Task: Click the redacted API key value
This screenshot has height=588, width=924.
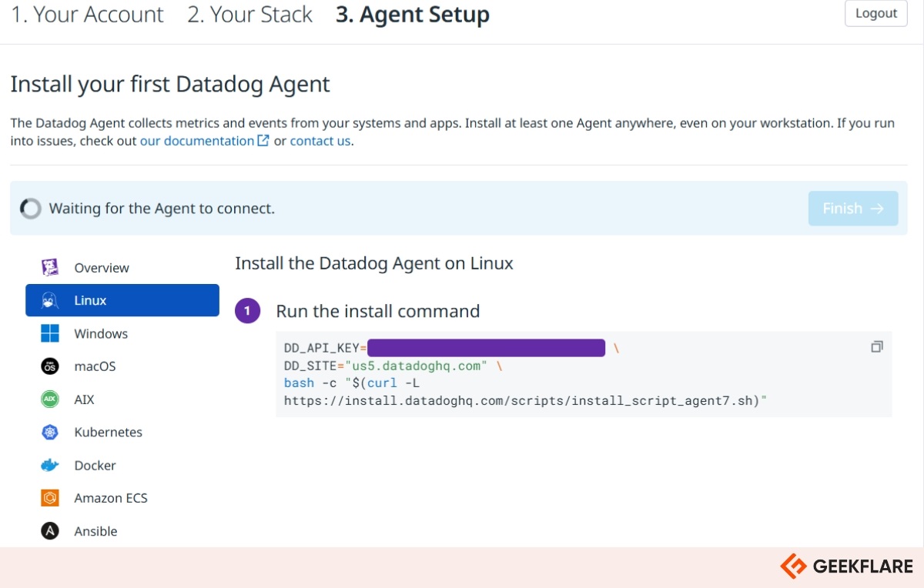Action: point(486,348)
